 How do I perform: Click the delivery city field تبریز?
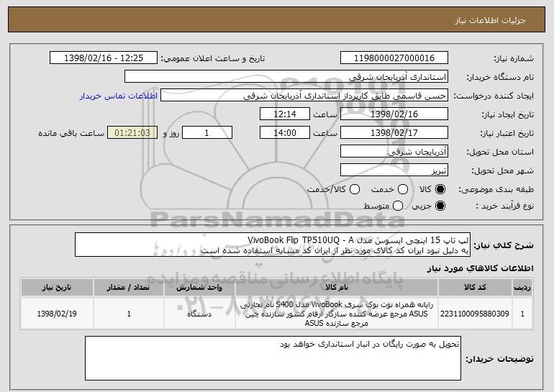point(394,170)
